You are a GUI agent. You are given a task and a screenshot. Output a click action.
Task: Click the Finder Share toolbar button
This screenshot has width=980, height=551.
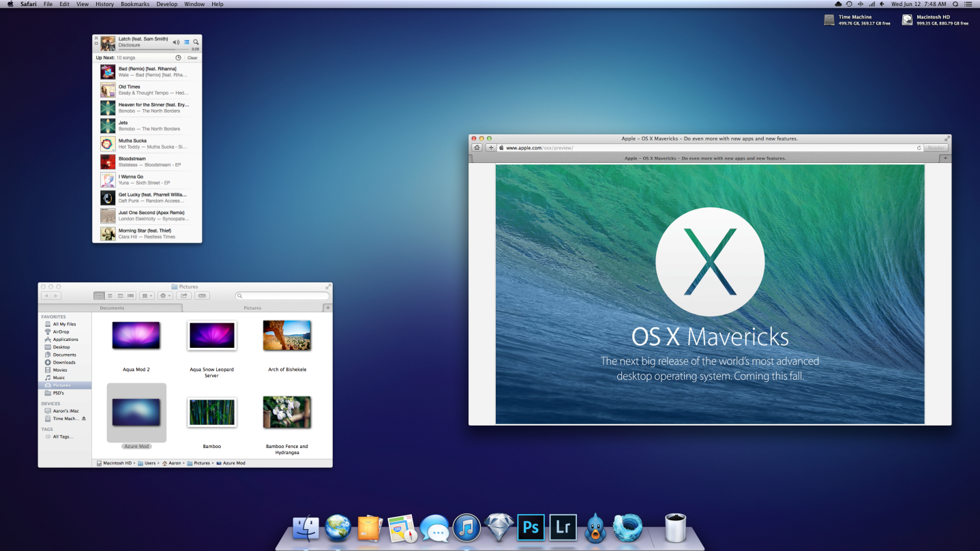pos(183,296)
